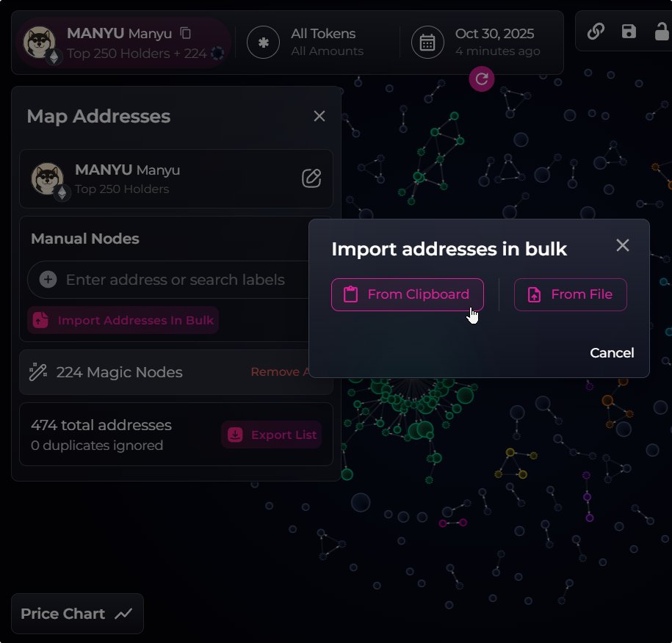Copy the map link with chain icon

(x=596, y=32)
